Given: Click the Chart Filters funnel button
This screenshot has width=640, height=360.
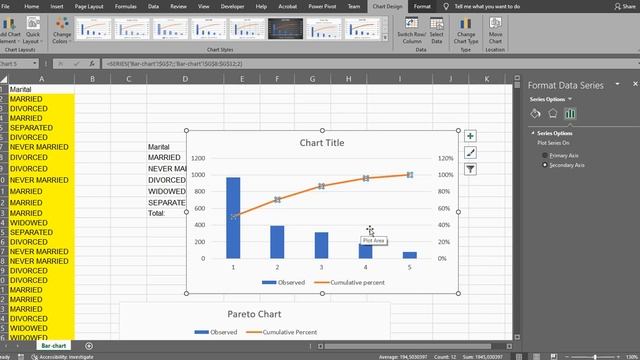Looking at the screenshot, I should [x=470, y=169].
